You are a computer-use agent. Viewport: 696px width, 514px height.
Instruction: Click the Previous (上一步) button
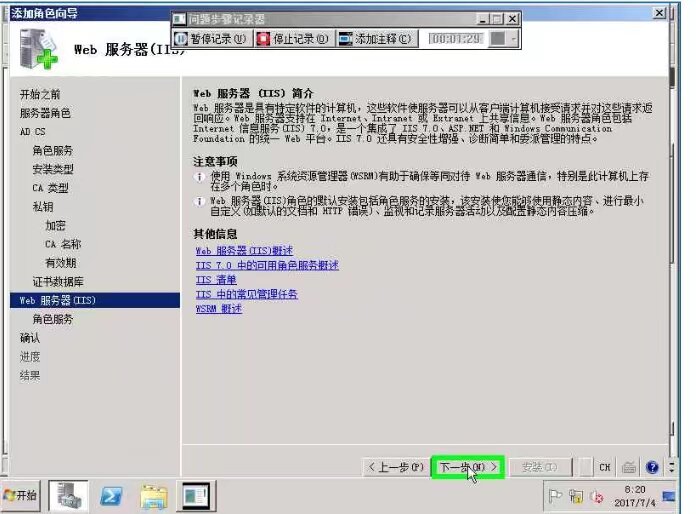(x=396, y=467)
